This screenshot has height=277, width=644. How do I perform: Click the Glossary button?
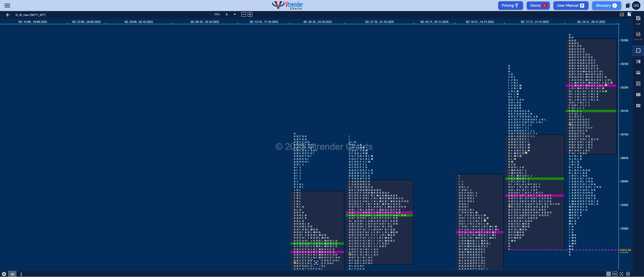pos(606,5)
